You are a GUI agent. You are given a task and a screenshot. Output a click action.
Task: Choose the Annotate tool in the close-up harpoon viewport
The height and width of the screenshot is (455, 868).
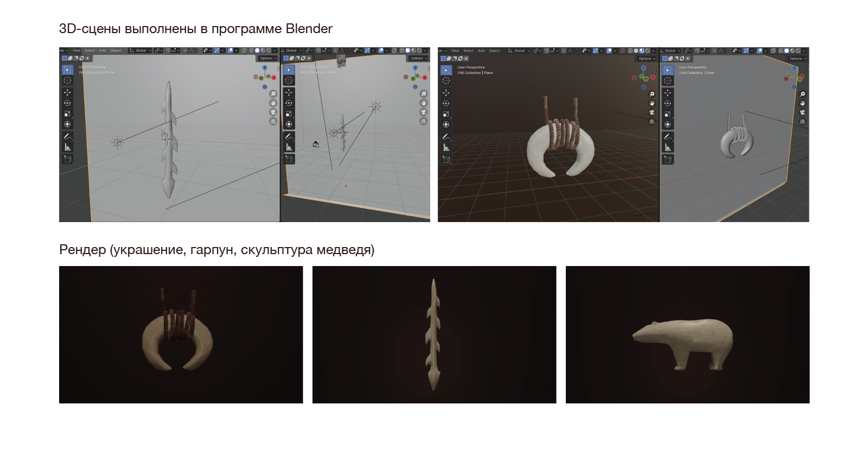pos(67,136)
